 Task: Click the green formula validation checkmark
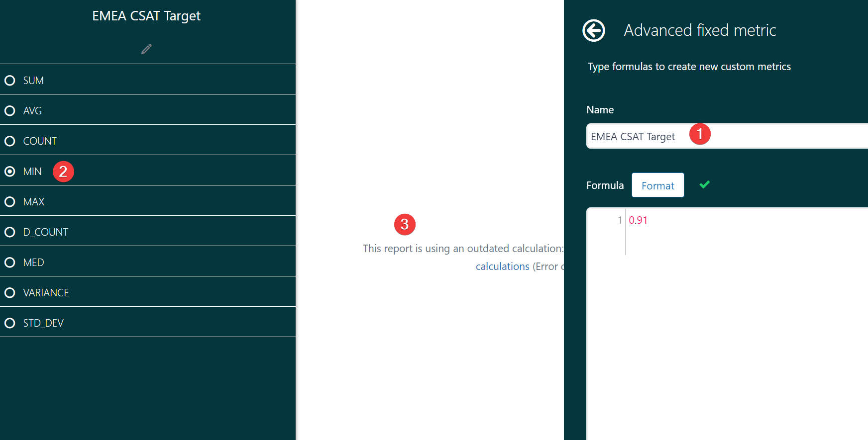point(704,185)
